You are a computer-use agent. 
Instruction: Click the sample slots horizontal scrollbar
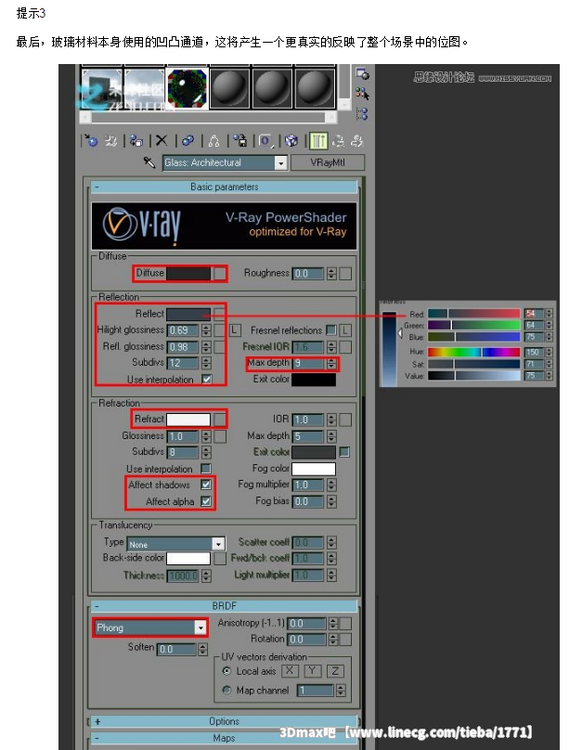tap(208, 117)
